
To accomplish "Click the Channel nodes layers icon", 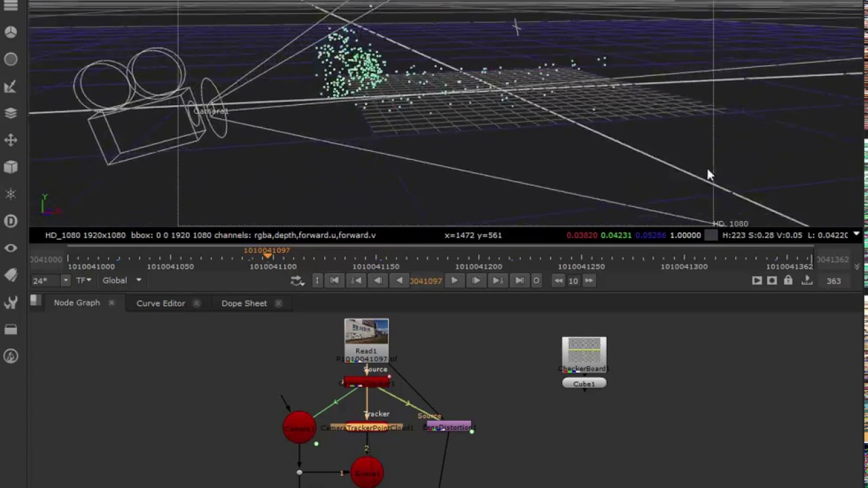I will [10, 113].
